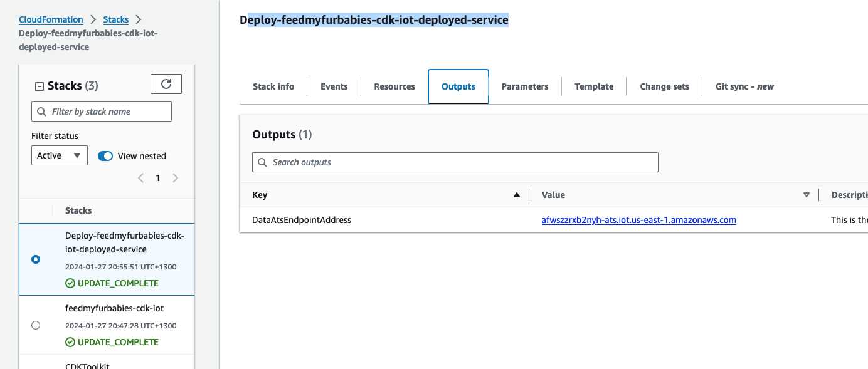The image size is (868, 369).
Task: Open the afwszzrxb2nyh-ats.iot endpoint link
Action: click(x=638, y=220)
